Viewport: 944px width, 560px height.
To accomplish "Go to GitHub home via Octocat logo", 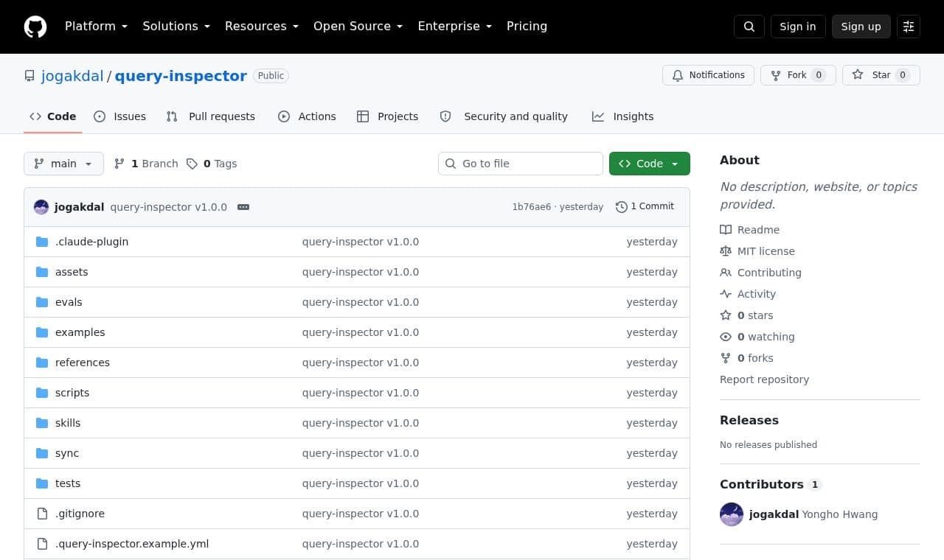I will 35,27.
